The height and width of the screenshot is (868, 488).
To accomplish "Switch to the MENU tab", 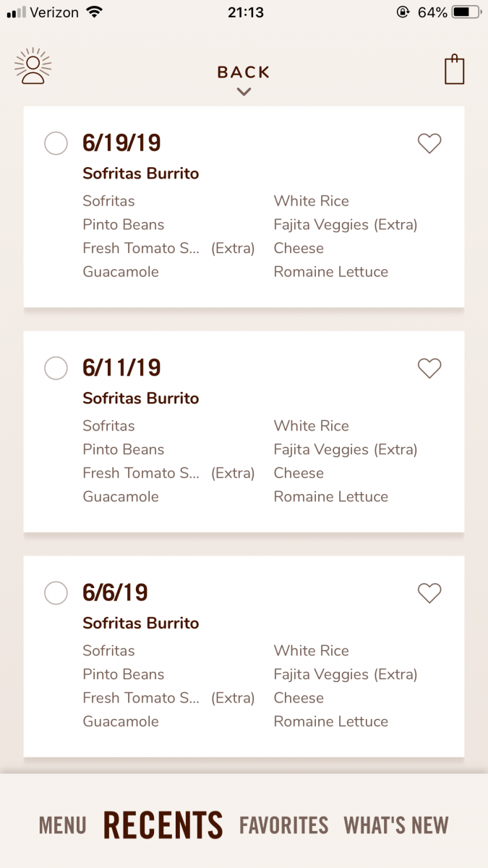I will [x=63, y=825].
